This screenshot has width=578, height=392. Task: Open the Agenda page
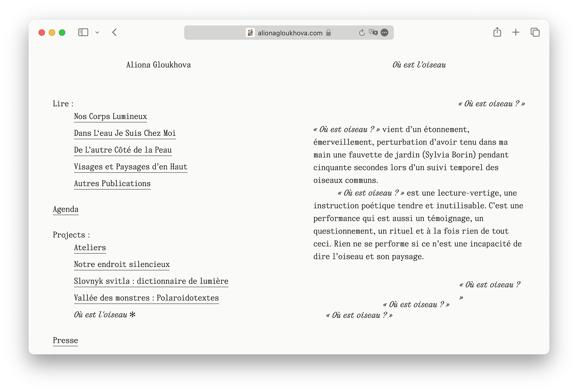pos(66,209)
